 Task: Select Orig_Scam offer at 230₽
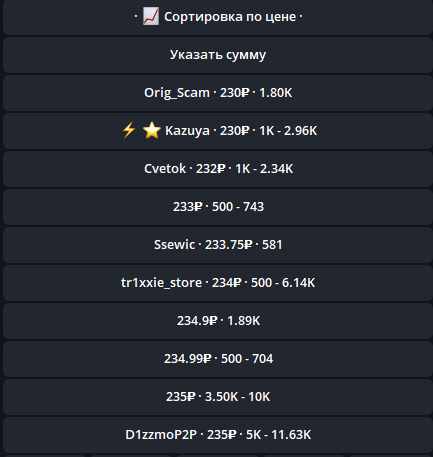[218, 93]
